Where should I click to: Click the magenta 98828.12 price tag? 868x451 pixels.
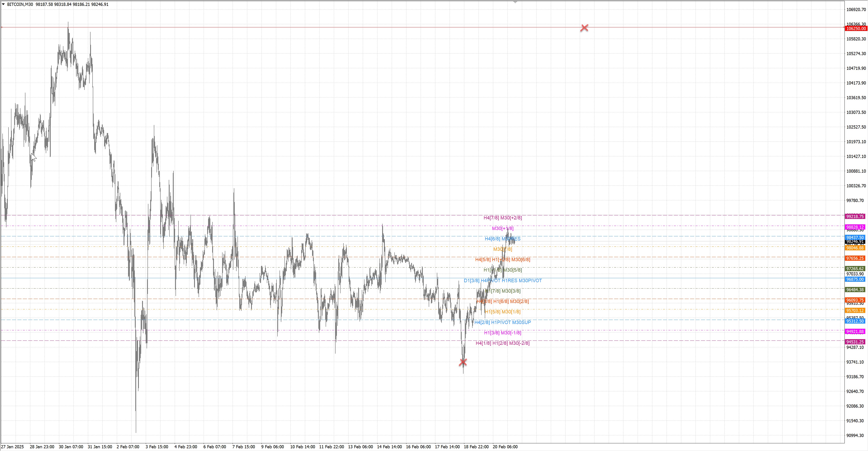pyautogui.click(x=856, y=227)
